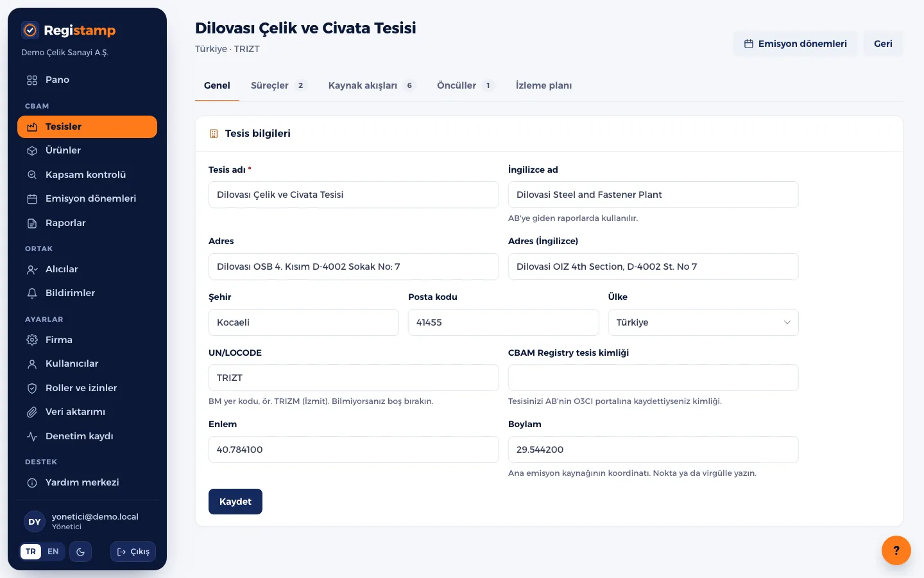Click the Emisyon dönemleri sidebar calendar icon
The width and height of the screenshot is (924, 578).
pyautogui.click(x=32, y=199)
